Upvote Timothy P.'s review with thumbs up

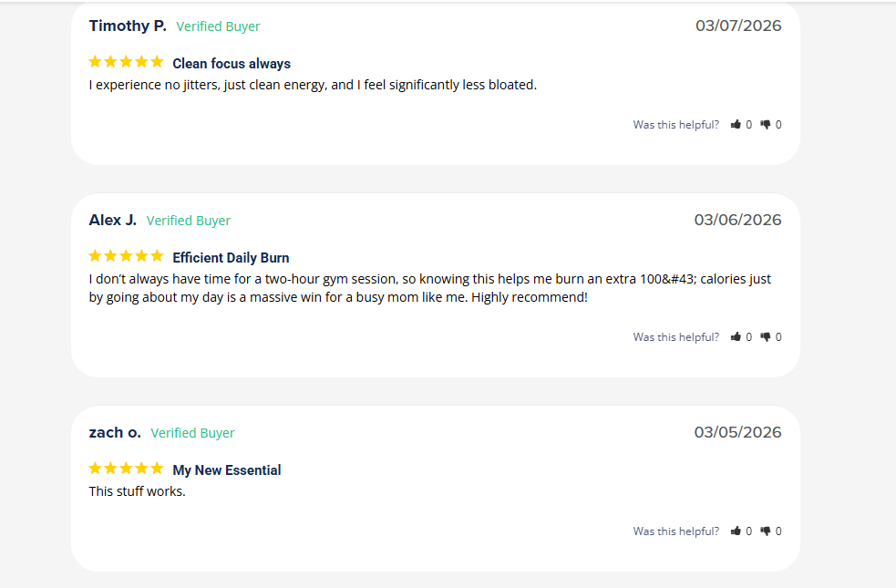coord(736,125)
